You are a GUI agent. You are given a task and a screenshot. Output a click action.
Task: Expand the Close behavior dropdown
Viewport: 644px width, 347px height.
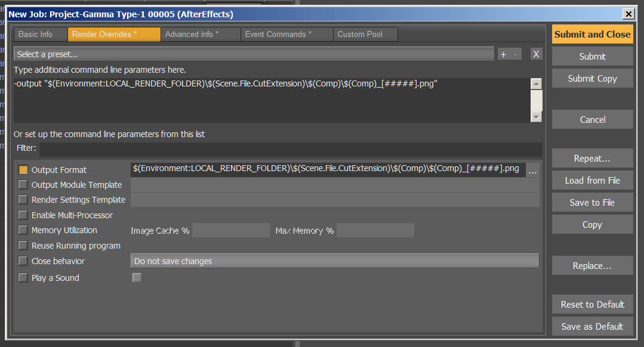pos(334,261)
